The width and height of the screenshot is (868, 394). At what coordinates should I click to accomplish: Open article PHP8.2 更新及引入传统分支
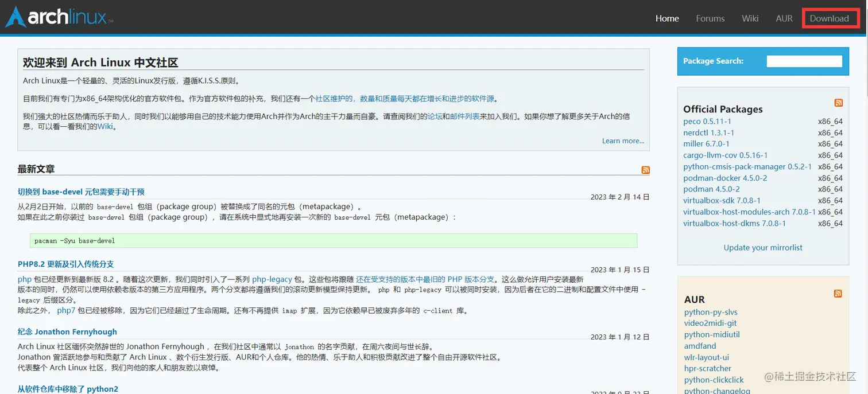[x=66, y=264]
